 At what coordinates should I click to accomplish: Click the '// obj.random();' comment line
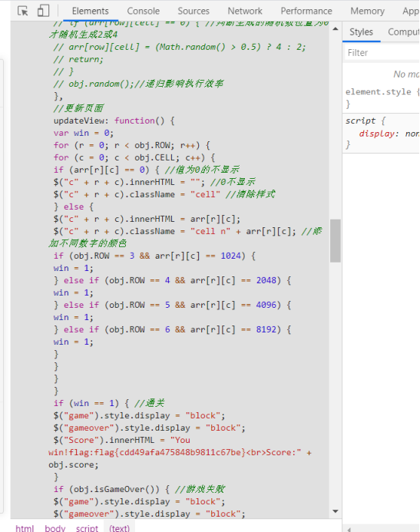pyautogui.click(x=138, y=84)
